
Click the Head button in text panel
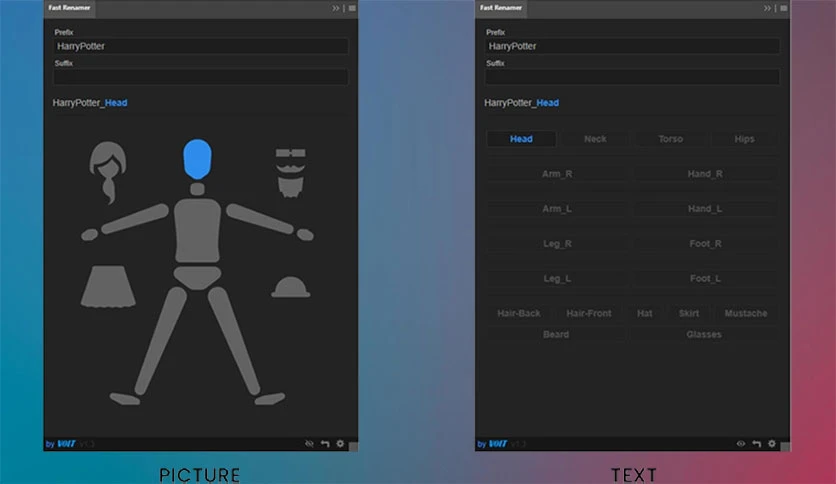[521, 139]
